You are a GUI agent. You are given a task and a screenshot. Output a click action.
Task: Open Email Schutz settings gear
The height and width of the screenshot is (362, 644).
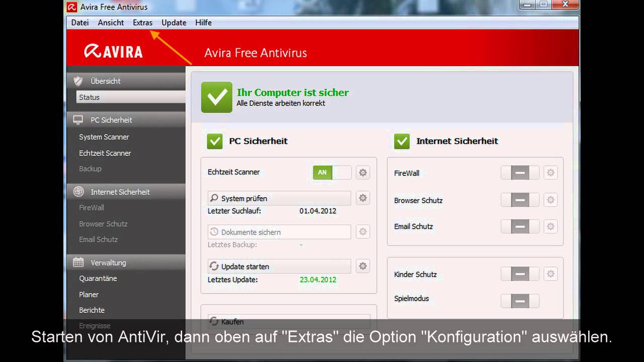[x=551, y=227]
